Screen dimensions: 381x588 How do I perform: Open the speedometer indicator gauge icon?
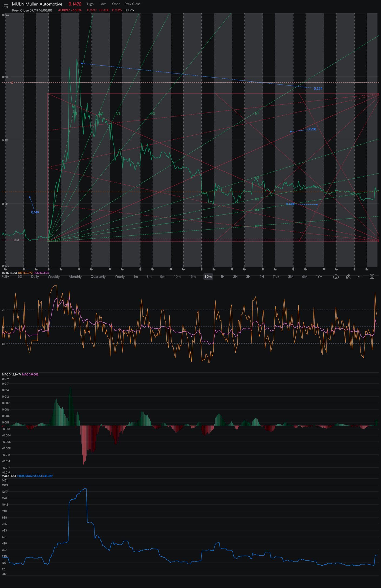(336, 277)
